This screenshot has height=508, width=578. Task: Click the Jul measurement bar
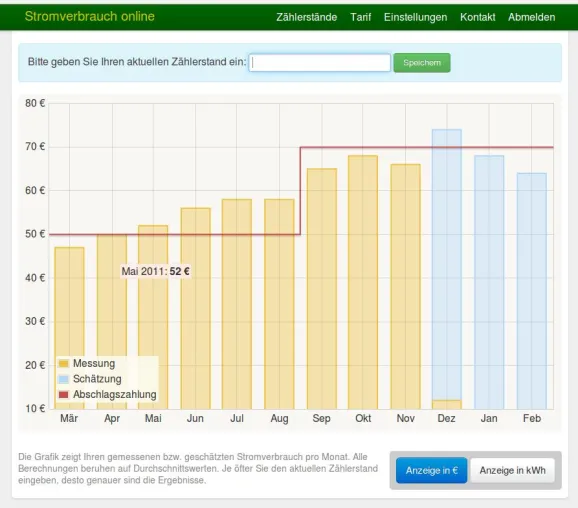(x=237, y=304)
